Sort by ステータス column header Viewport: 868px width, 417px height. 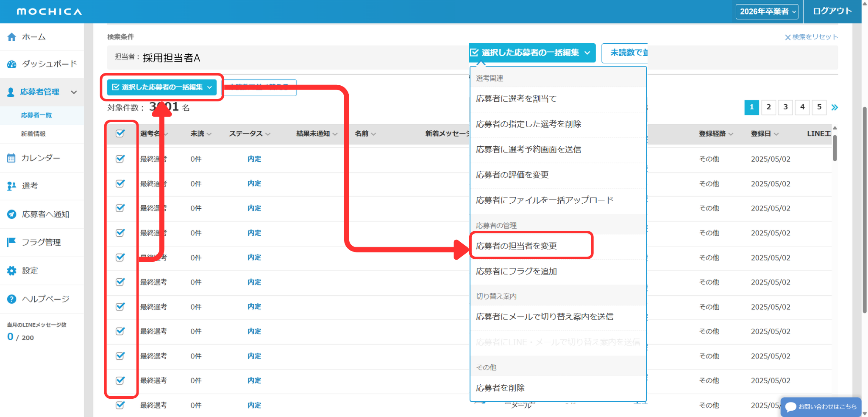coord(249,134)
